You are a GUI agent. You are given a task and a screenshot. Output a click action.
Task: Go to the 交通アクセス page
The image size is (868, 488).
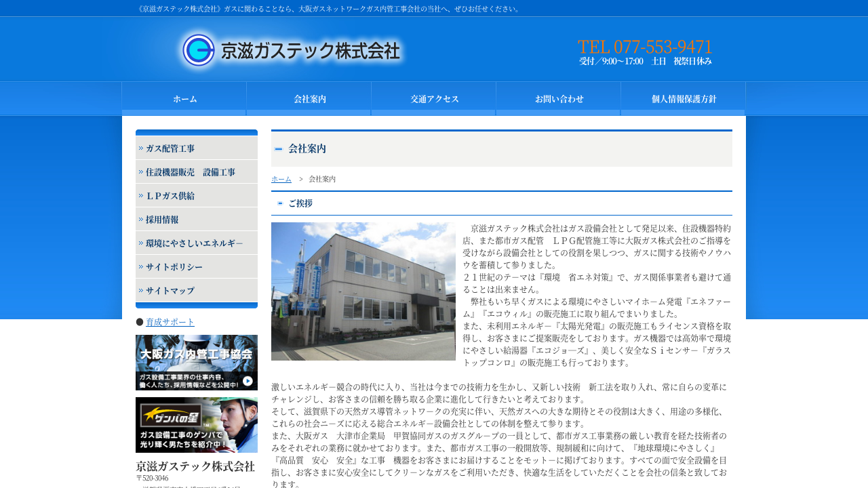click(434, 99)
